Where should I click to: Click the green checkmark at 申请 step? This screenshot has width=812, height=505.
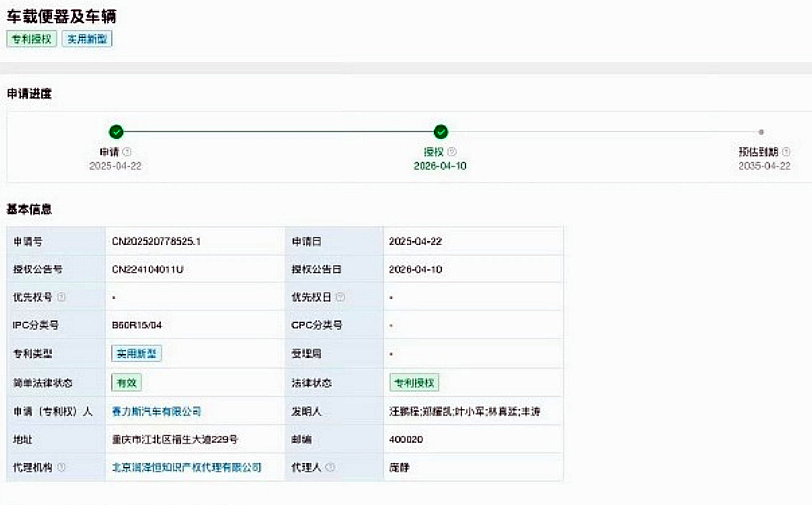(116, 132)
